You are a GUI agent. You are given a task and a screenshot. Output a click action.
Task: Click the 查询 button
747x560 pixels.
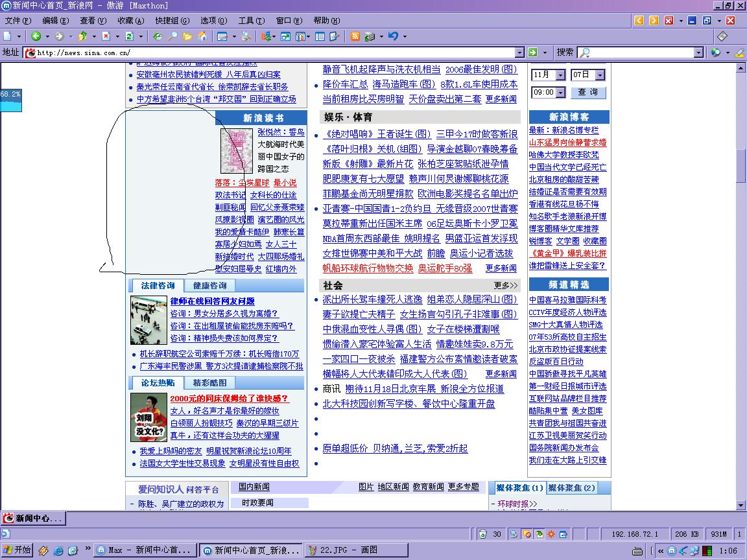(588, 92)
